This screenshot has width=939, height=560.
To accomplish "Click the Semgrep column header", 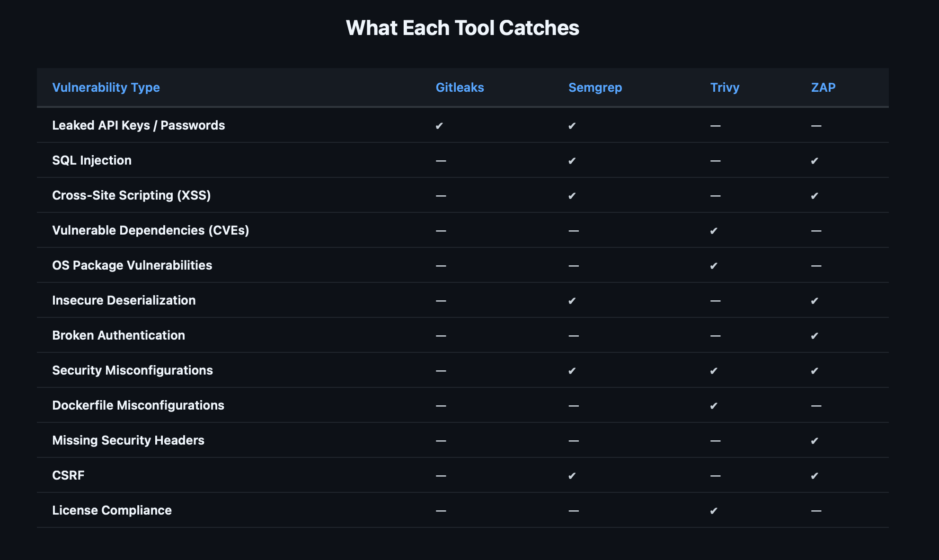I will (x=595, y=87).
